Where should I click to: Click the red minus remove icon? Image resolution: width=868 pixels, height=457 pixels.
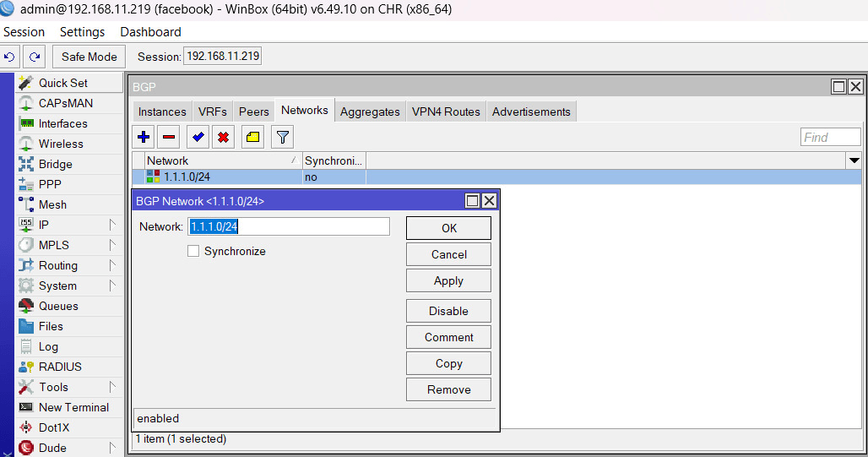169,137
